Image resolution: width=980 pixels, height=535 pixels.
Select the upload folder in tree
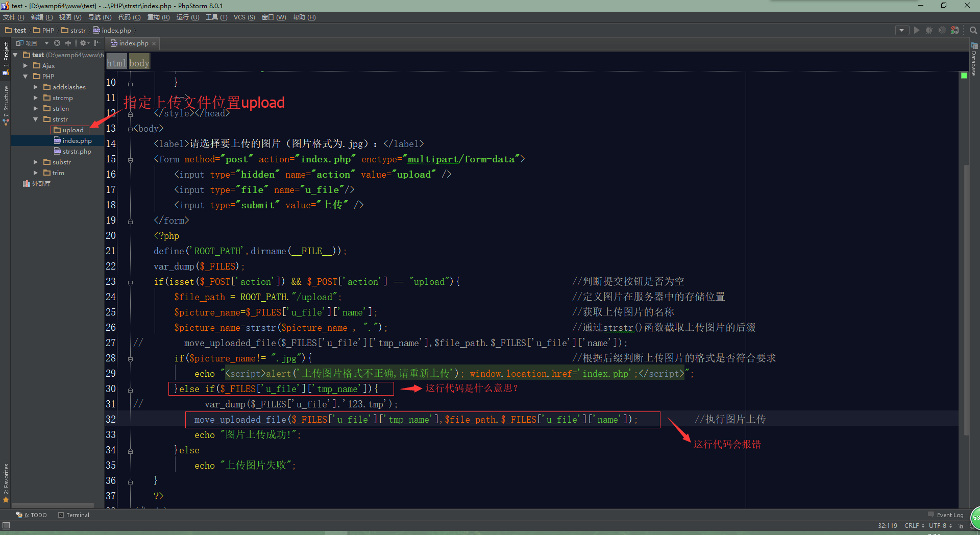(x=68, y=130)
